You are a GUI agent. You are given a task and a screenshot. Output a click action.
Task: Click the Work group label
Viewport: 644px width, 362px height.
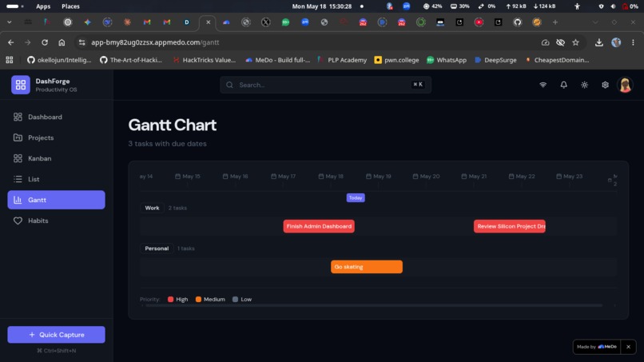[152, 208]
